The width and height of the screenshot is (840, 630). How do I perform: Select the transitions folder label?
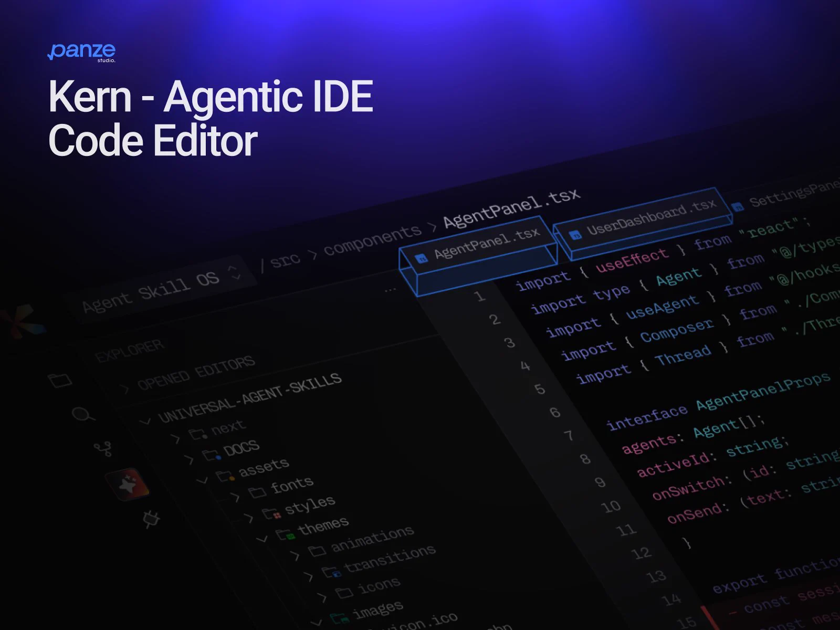coord(390,558)
